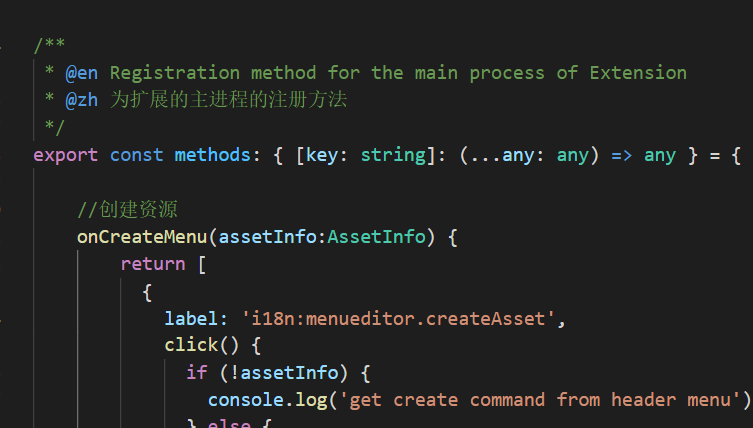Image resolution: width=753 pixels, height=428 pixels.
Task: Click the methods identifier
Action: click(213, 155)
